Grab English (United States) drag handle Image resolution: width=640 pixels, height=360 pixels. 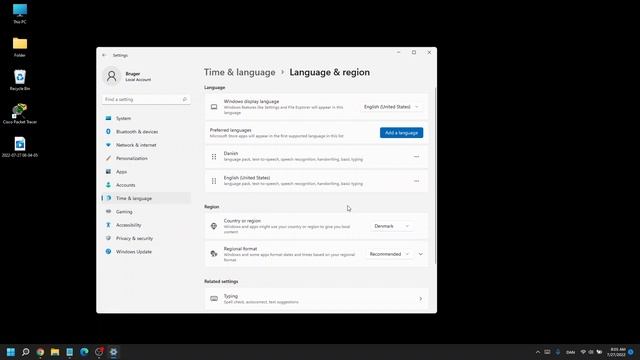point(214,181)
